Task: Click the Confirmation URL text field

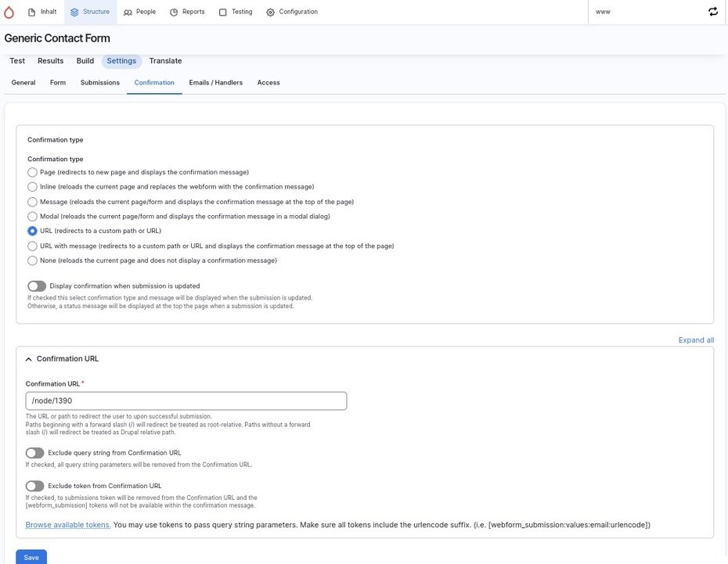Action: click(x=186, y=401)
